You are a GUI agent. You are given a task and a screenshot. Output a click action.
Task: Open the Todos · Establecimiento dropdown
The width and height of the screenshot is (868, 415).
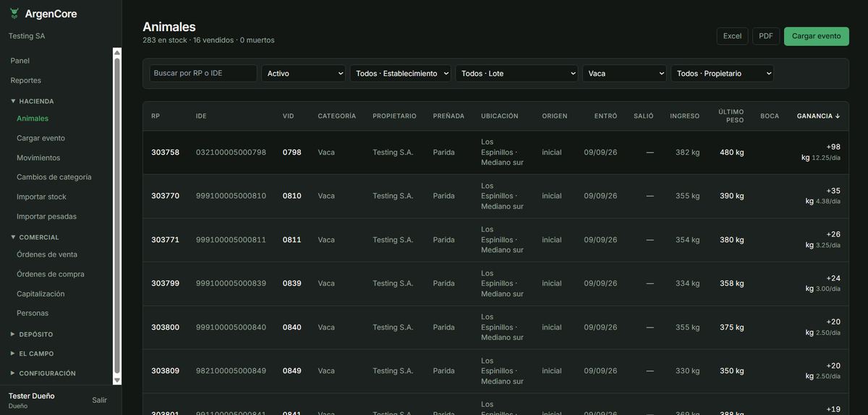coord(401,73)
